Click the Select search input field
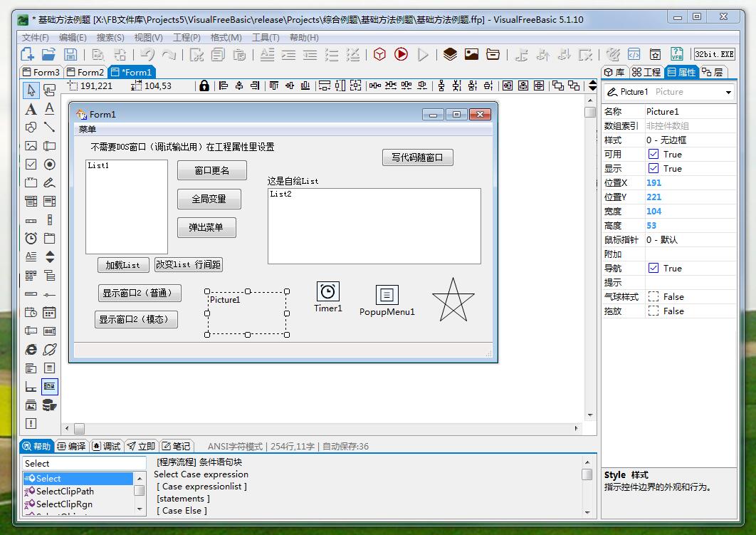The width and height of the screenshot is (756, 535). (x=84, y=463)
